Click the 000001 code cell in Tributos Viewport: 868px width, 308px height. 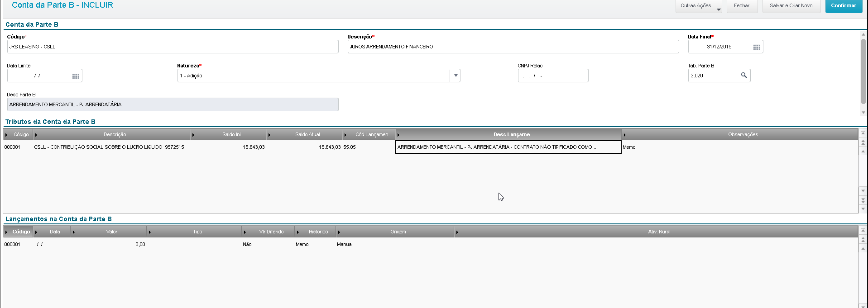pyautogui.click(x=18, y=147)
